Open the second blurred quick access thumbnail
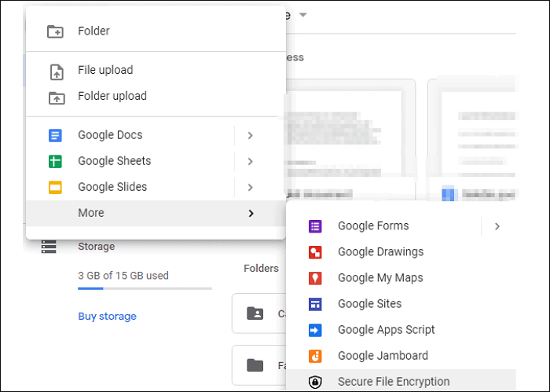 click(471, 141)
